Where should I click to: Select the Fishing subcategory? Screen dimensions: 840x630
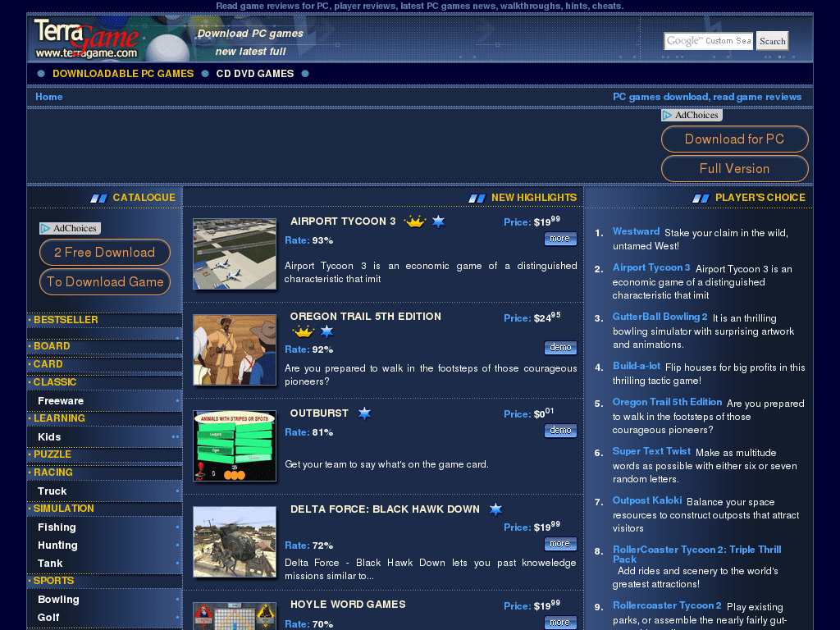pos(57,527)
